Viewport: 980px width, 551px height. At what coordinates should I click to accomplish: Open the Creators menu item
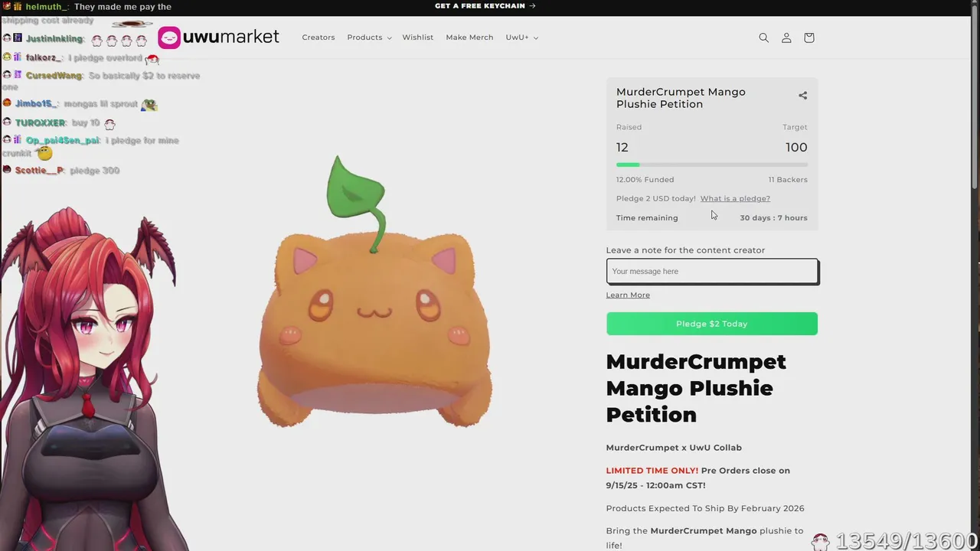pyautogui.click(x=318, y=37)
